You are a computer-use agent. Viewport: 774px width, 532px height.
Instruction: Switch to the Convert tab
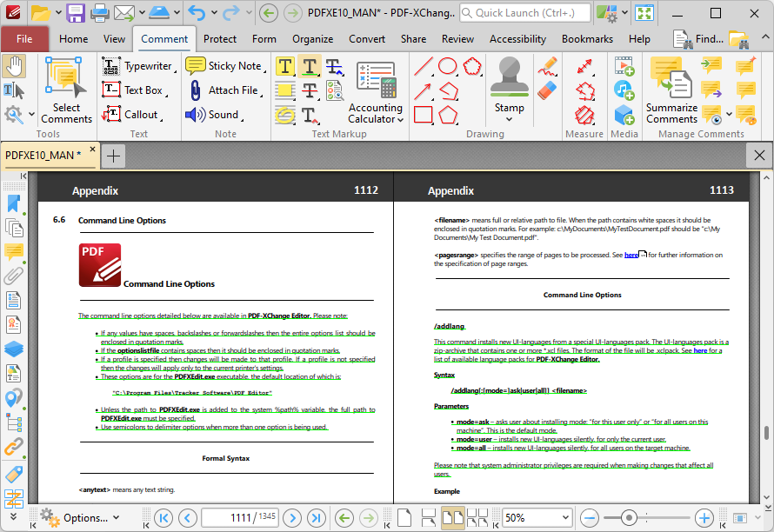(367, 39)
